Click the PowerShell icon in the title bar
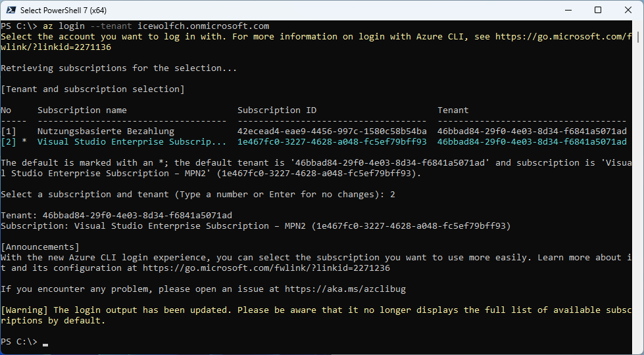This screenshot has height=355, width=644. pyautogui.click(x=11, y=10)
